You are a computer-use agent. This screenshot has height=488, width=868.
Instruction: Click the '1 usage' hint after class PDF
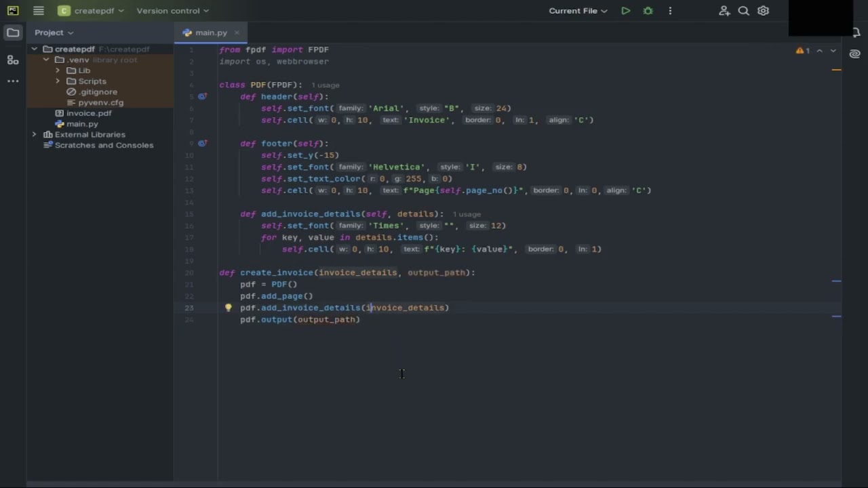tap(325, 85)
